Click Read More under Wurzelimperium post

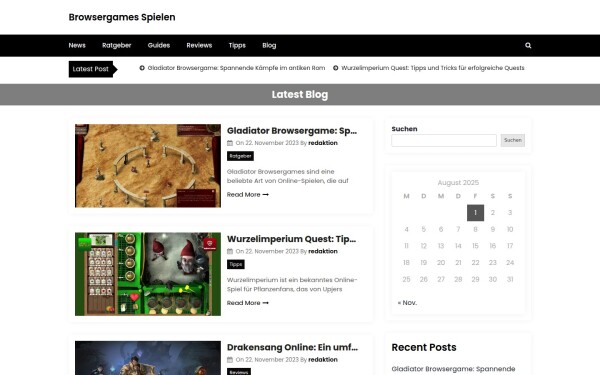coord(248,303)
